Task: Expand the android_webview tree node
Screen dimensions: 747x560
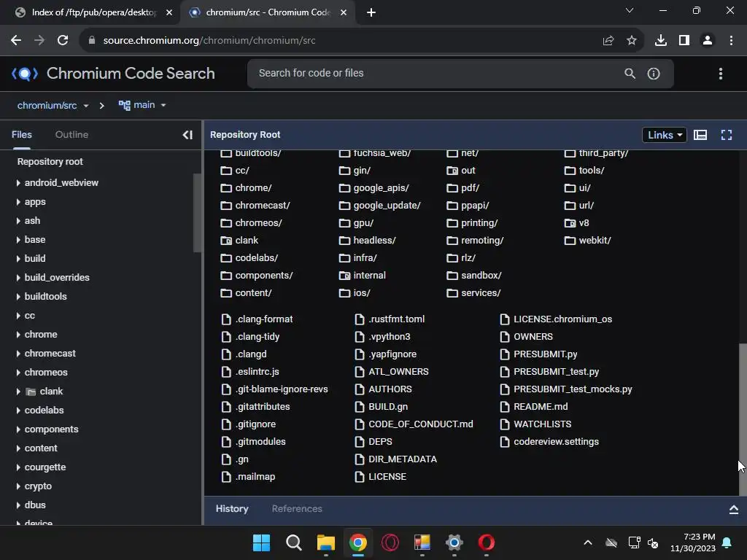Action: pos(18,183)
